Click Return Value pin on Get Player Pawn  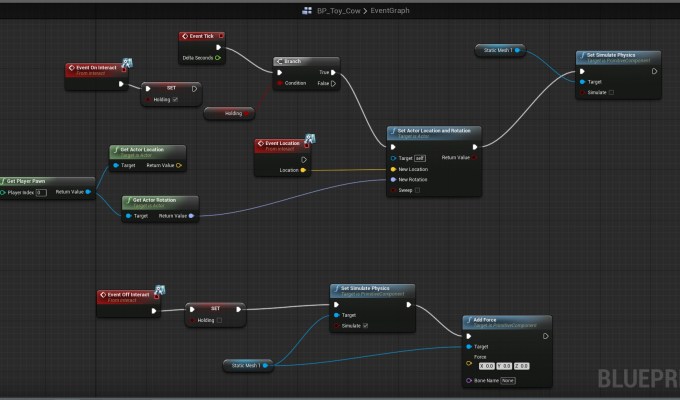click(89, 192)
